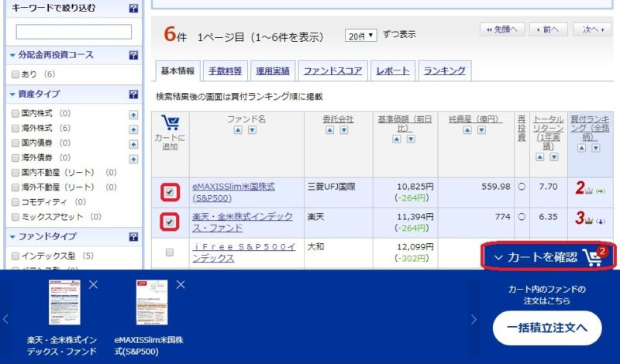620x364 pixels.
Task: Select 基本情報 tab
Action: 177,70
